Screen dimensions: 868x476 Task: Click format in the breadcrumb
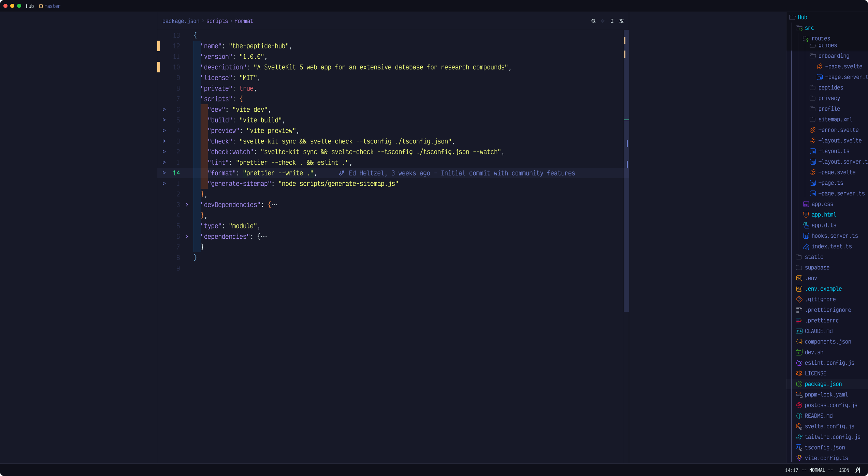click(x=244, y=21)
